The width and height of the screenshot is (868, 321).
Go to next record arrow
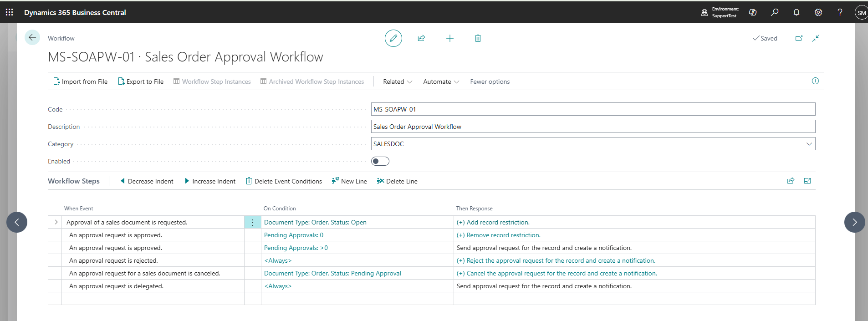point(854,222)
